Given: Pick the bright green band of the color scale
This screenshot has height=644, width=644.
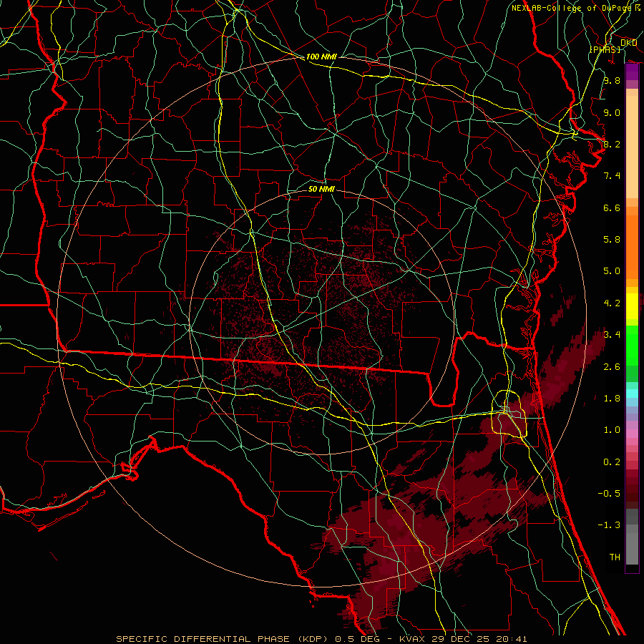Looking at the screenshot, I should 632,346.
